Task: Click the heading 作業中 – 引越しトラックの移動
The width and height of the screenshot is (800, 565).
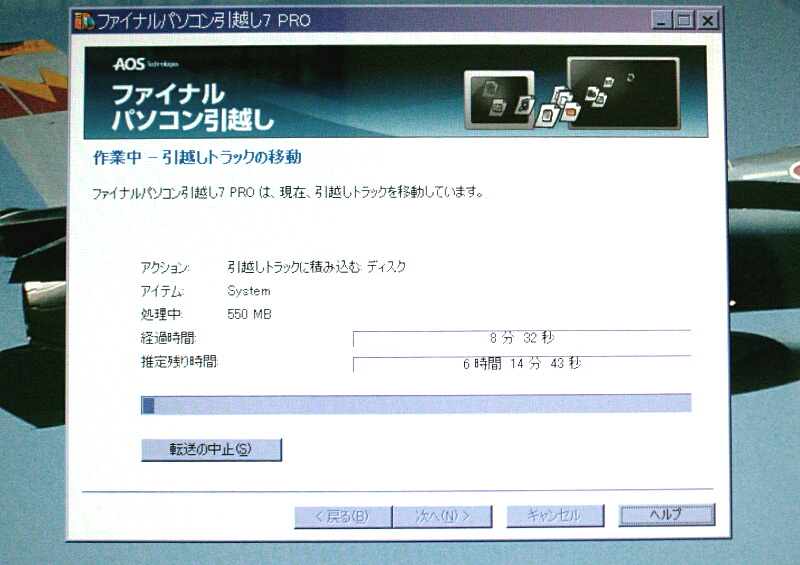Action: [x=197, y=157]
